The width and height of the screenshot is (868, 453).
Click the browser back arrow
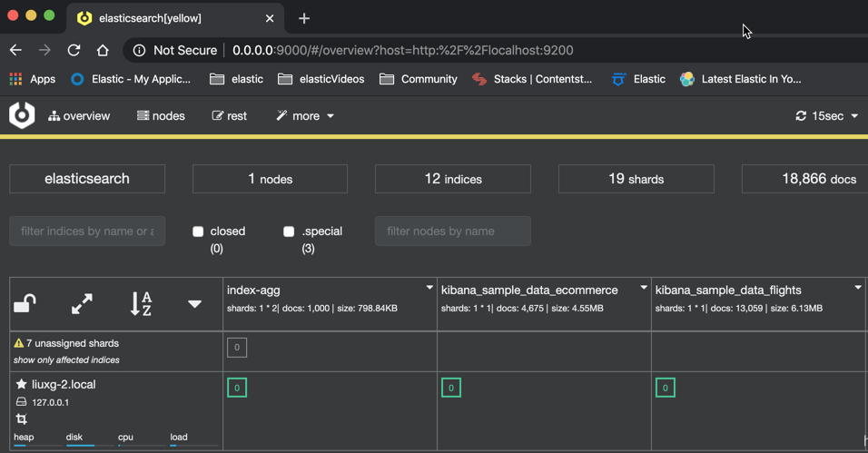click(15, 51)
